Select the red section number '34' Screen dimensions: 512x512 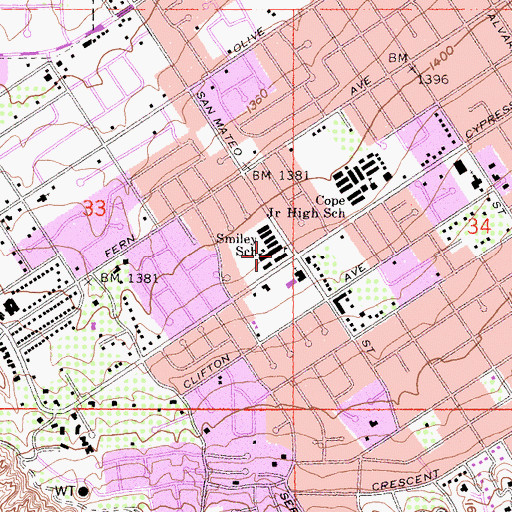coord(479,227)
